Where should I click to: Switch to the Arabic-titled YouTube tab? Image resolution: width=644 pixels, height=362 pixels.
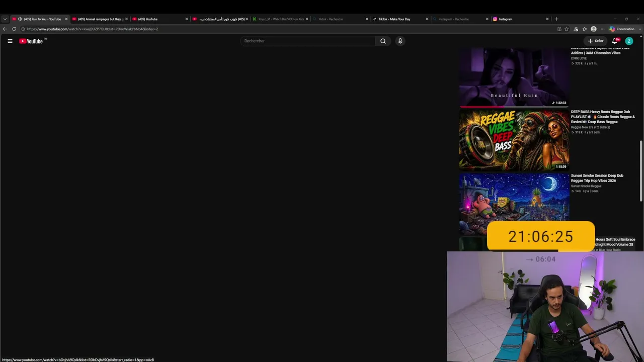coord(220,19)
